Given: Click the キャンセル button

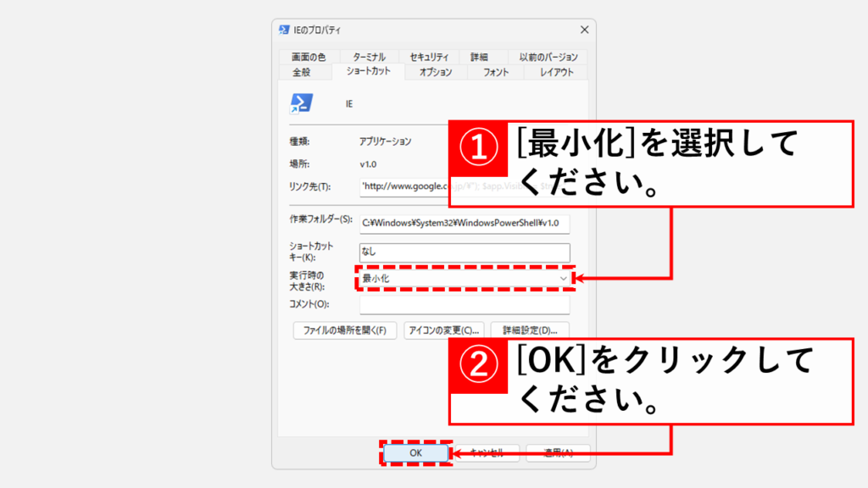Looking at the screenshot, I should (x=487, y=453).
